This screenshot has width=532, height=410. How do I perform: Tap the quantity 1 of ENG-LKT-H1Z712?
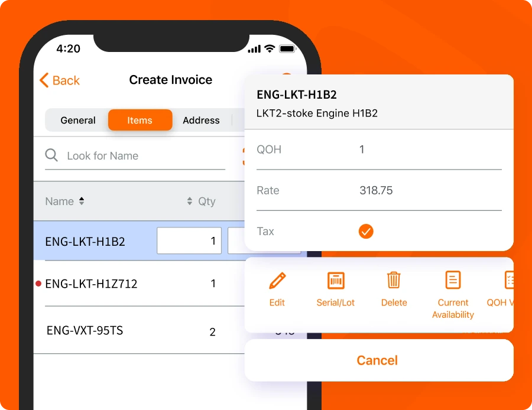click(213, 284)
